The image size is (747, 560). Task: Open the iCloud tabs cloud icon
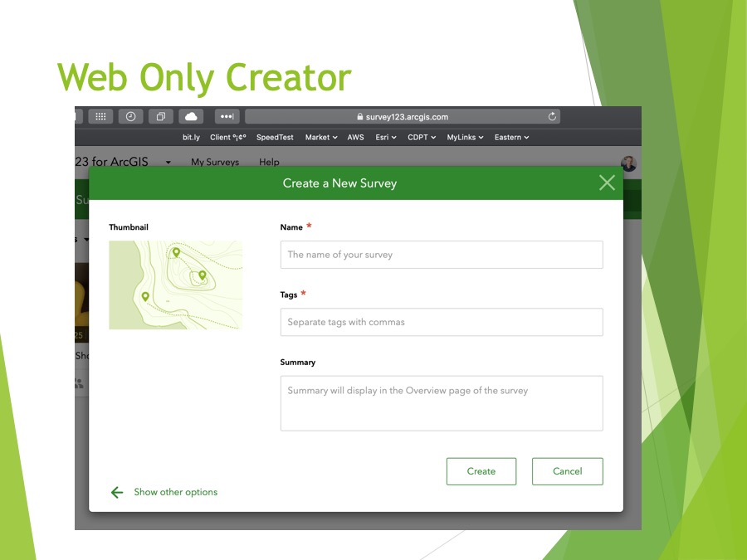pyautogui.click(x=191, y=117)
